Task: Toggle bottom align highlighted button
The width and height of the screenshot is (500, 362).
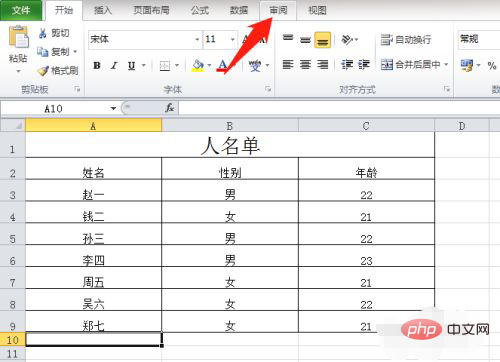Action: tap(323, 40)
